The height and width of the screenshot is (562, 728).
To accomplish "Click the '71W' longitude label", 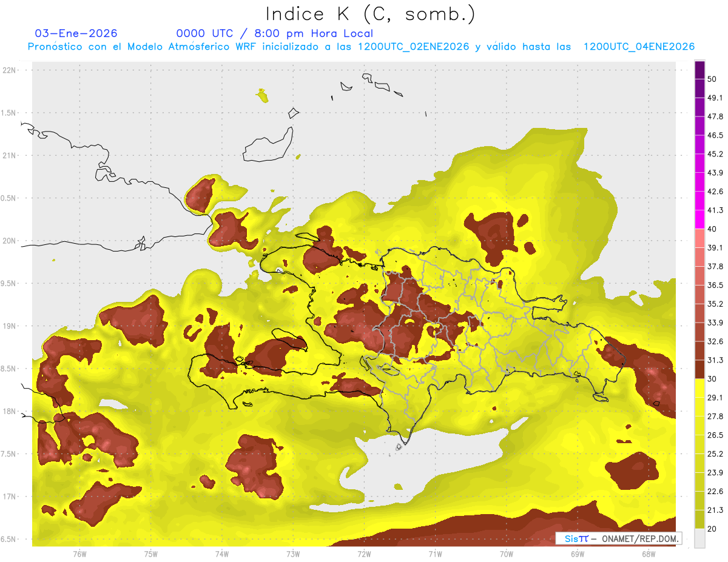I will pos(435,554).
